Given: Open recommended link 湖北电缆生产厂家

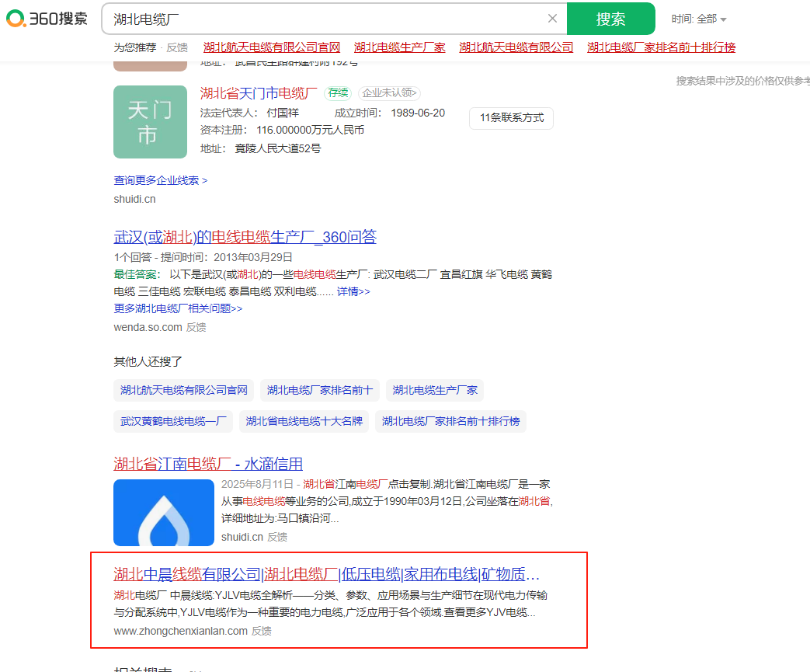Looking at the screenshot, I should [400, 47].
